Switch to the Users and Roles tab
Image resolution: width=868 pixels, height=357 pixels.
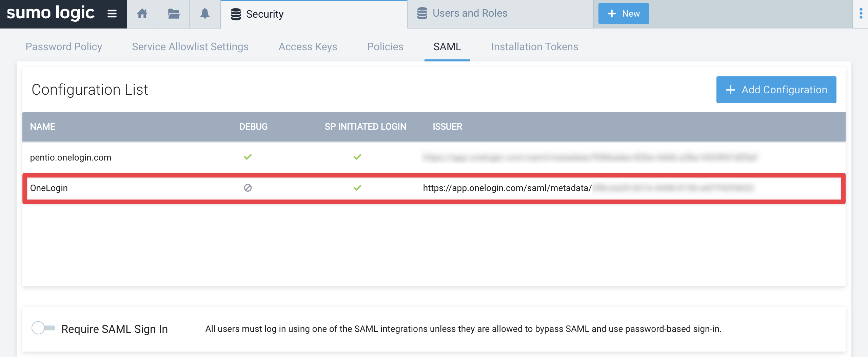click(x=500, y=14)
